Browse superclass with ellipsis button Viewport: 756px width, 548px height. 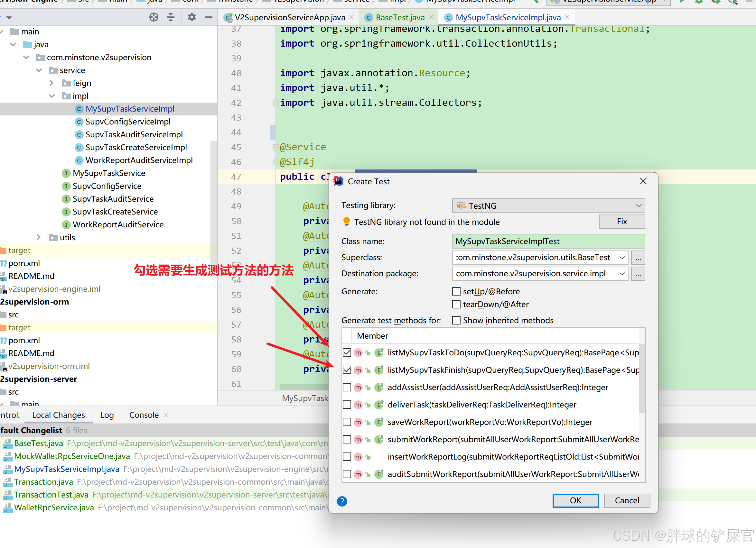[x=638, y=258]
